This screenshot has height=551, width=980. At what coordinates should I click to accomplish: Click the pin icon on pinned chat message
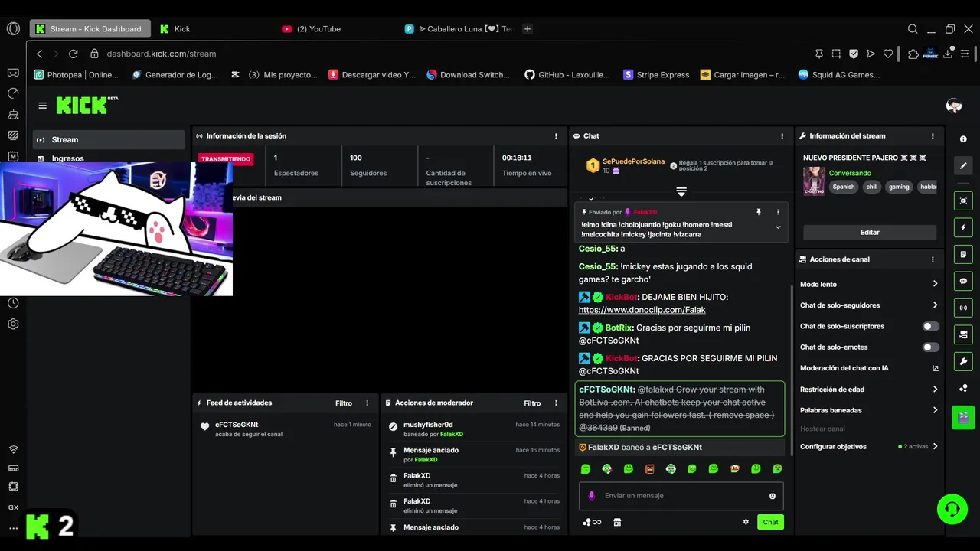[759, 212]
